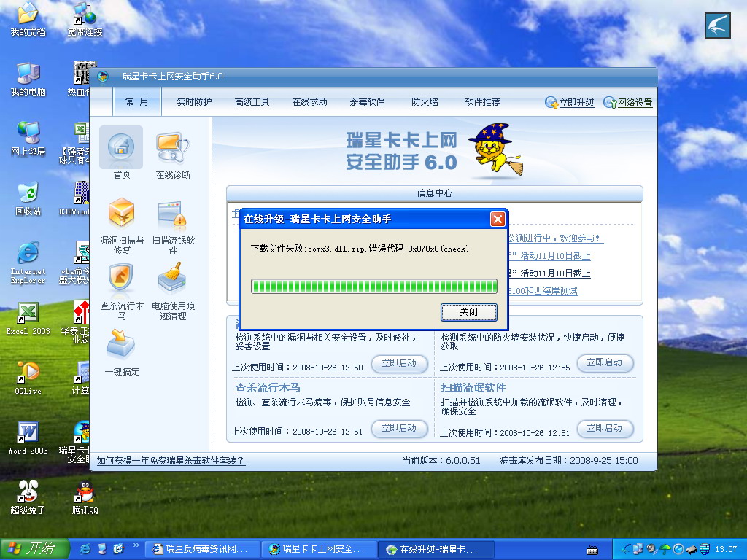Click 立即启动 under firewall detection section
This screenshot has width=747, height=560.
[x=605, y=363]
